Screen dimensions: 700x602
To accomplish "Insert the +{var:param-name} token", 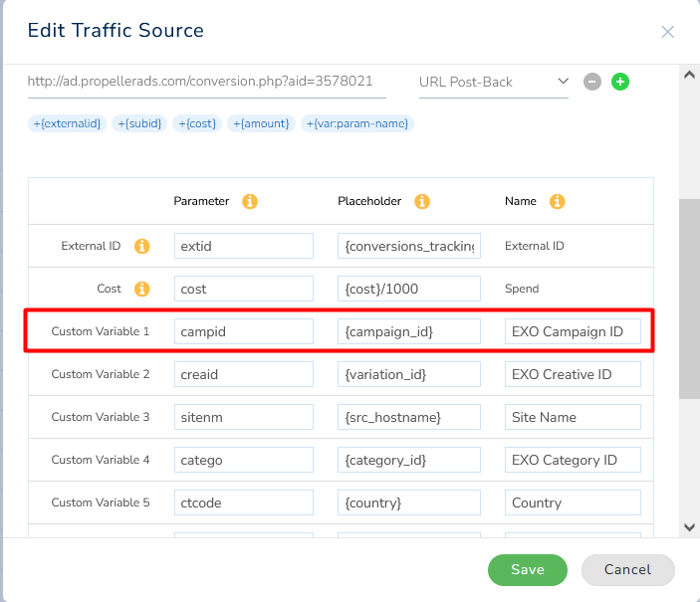I will tap(357, 123).
